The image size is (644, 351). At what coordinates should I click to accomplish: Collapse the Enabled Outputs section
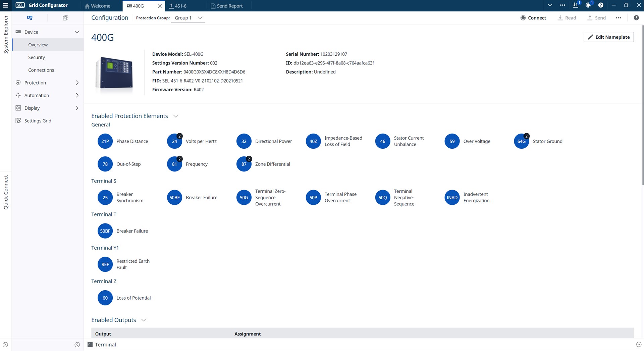pyautogui.click(x=144, y=320)
